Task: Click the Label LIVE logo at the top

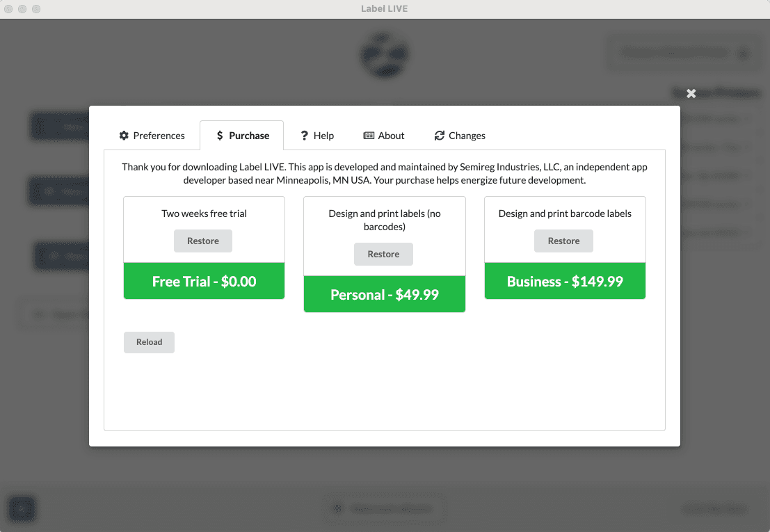Action: tap(385, 55)
